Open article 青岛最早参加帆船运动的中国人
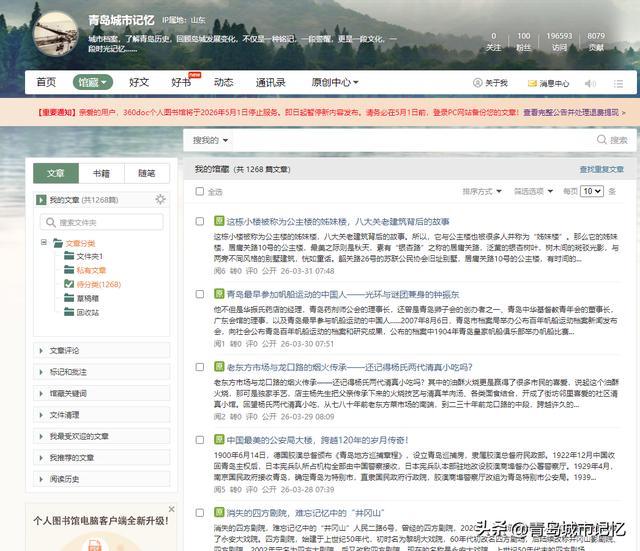Viewport: 640px width, 551px height. coord(343,294)
